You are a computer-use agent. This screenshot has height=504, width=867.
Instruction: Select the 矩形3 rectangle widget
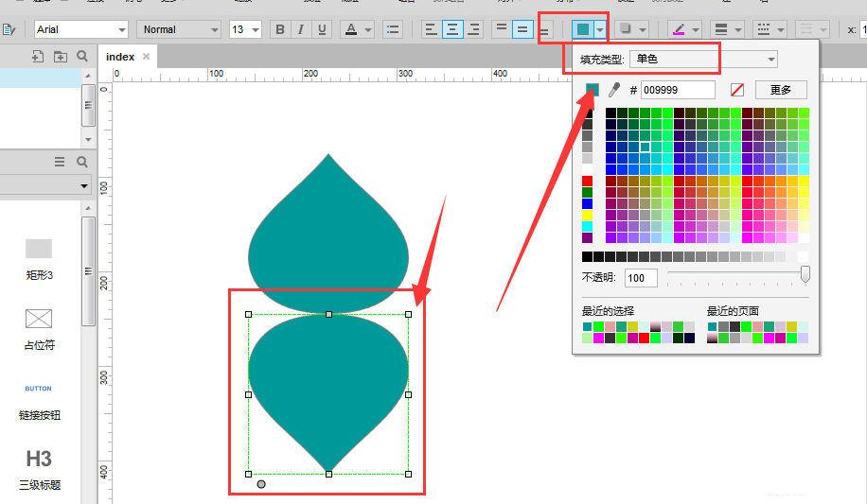(x=39, y=259)
